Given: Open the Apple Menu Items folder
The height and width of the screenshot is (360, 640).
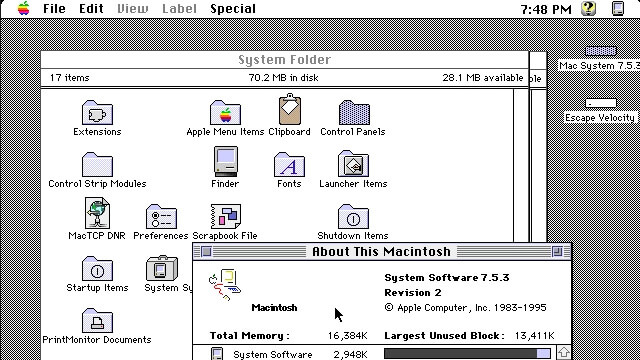Looking at the screenshot, I should (225, 113).
